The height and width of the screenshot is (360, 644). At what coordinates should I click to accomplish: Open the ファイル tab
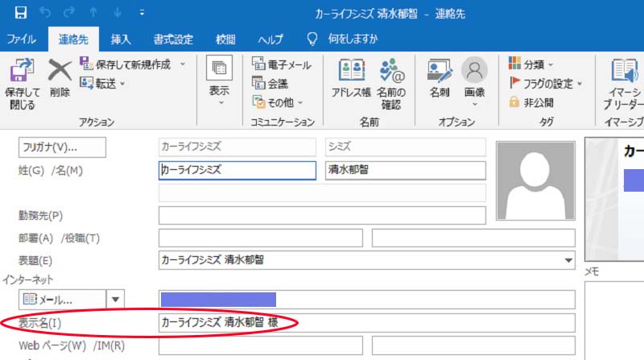point(21,39)
